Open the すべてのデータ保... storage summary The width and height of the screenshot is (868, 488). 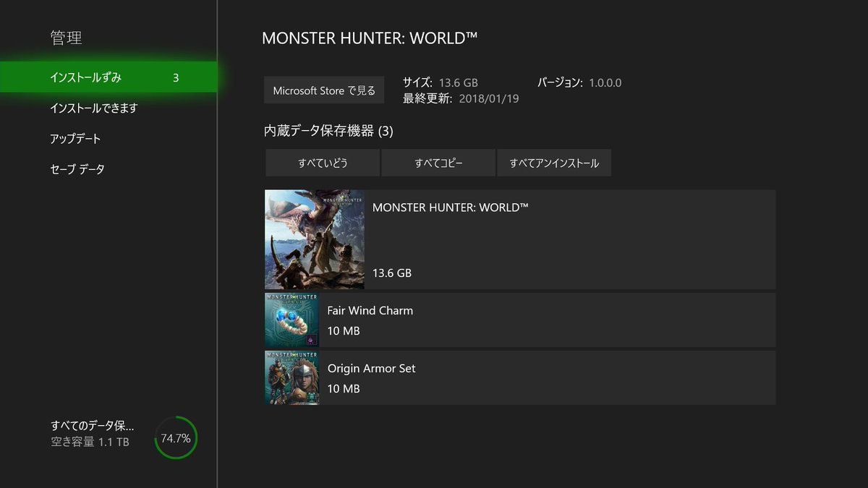(92, 425)
